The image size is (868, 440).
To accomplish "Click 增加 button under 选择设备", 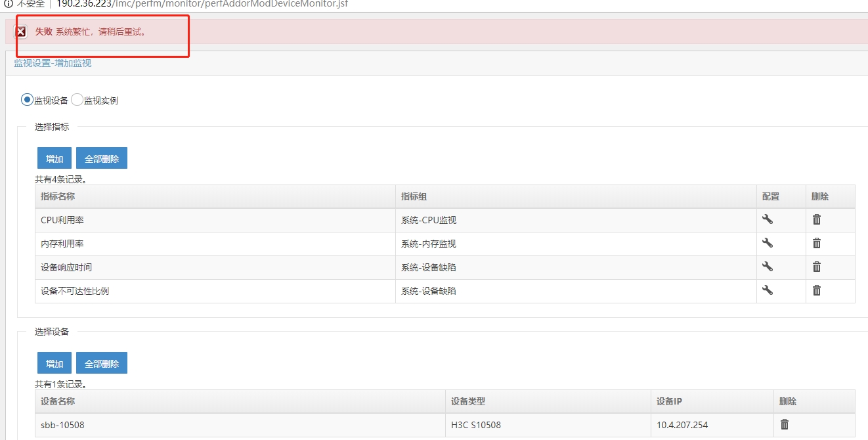I will 54,363.
